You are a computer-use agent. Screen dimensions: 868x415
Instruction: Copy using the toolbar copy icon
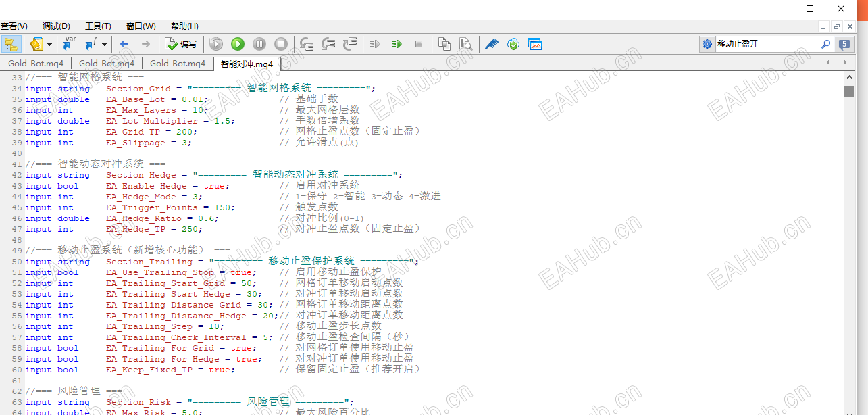(443, 44)
